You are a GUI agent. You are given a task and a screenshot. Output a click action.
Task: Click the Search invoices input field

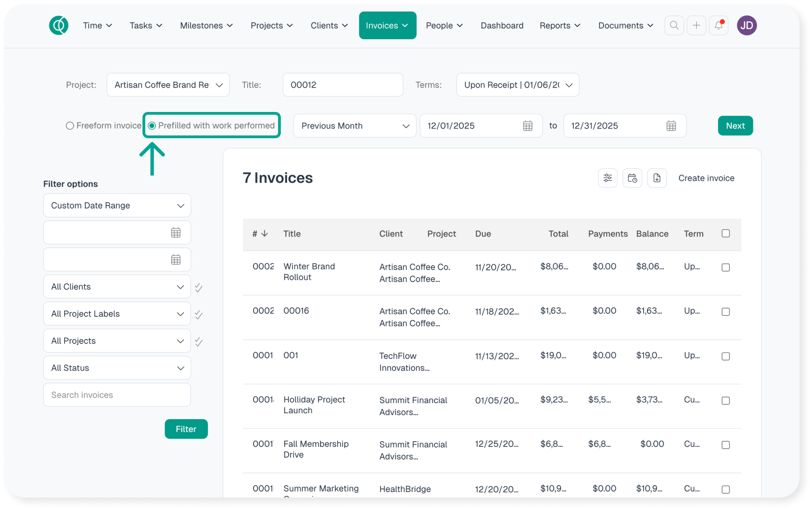pyautogui.click(x=117, y=395)
